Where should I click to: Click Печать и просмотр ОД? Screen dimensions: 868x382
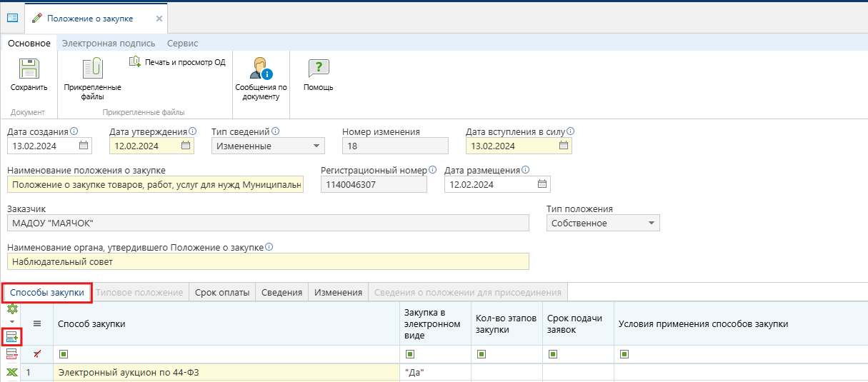click(178, 62)
